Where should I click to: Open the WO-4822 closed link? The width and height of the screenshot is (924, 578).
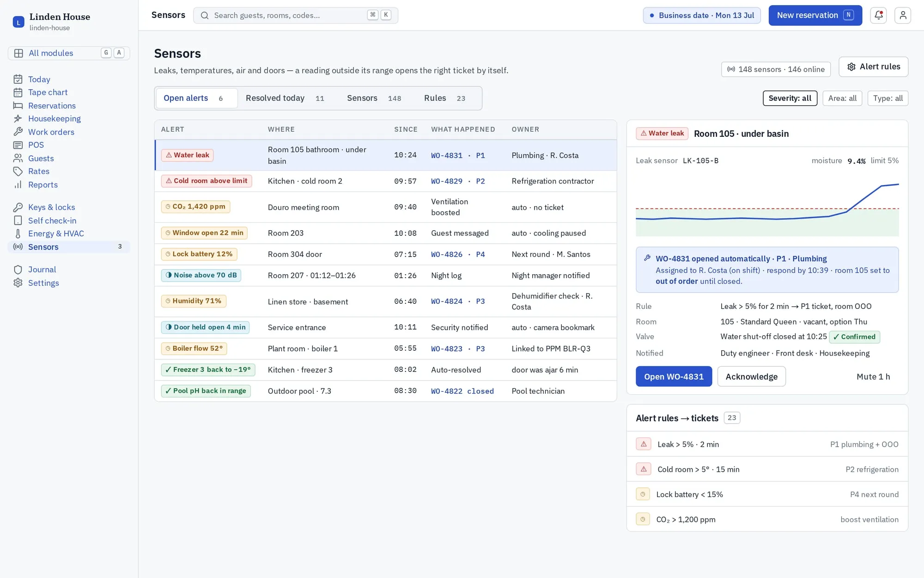462,391
